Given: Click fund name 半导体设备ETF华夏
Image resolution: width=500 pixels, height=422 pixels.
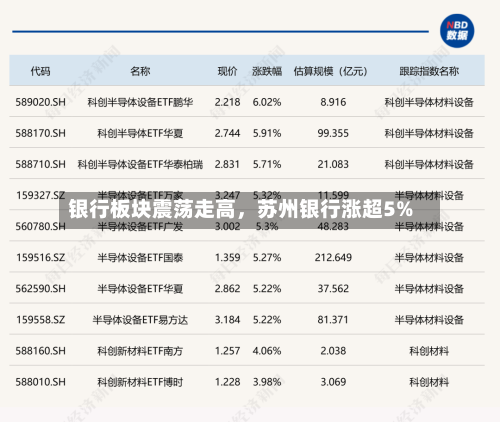Looking at the screenshot, I should [140, 289].
